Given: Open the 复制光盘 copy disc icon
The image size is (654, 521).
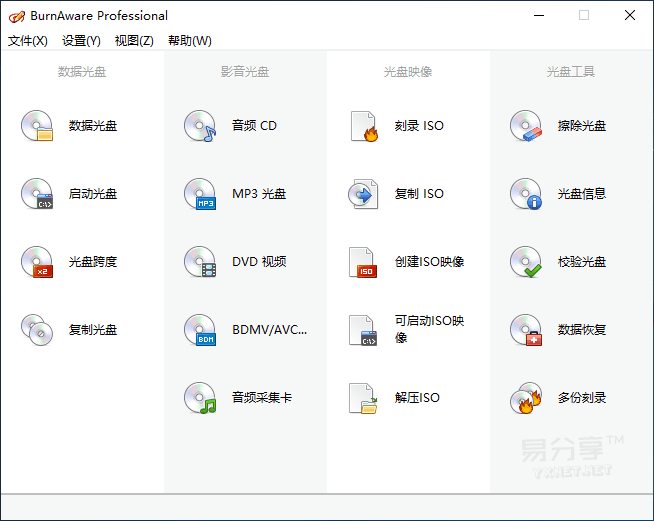Looking at the screenshot, I should click(x=37, y=330).
